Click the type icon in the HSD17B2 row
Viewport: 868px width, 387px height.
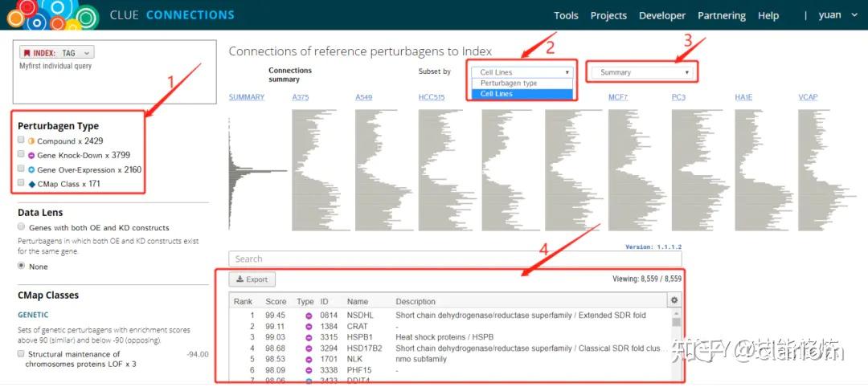(x=309, y=348)
